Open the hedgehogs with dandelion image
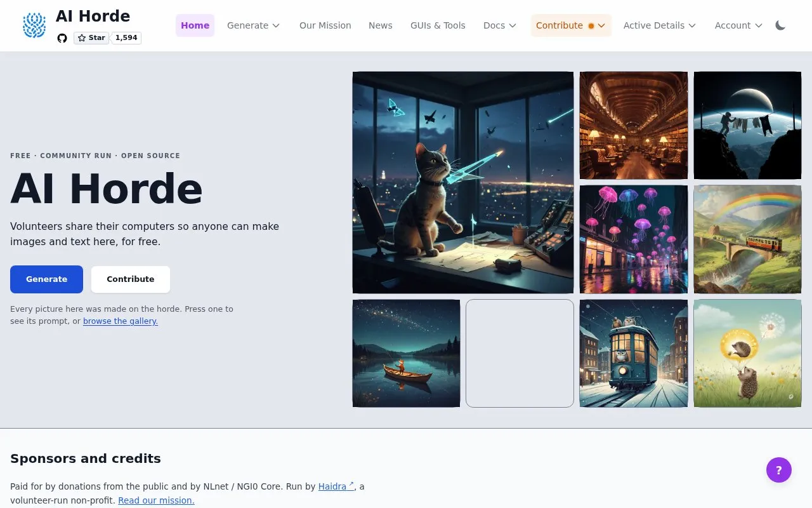The image size is (812, 508). point(747,353)
